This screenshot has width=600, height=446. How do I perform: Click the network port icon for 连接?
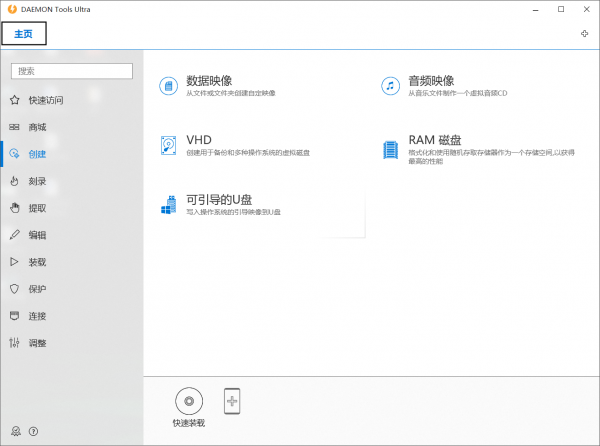[x=14, y=316]
